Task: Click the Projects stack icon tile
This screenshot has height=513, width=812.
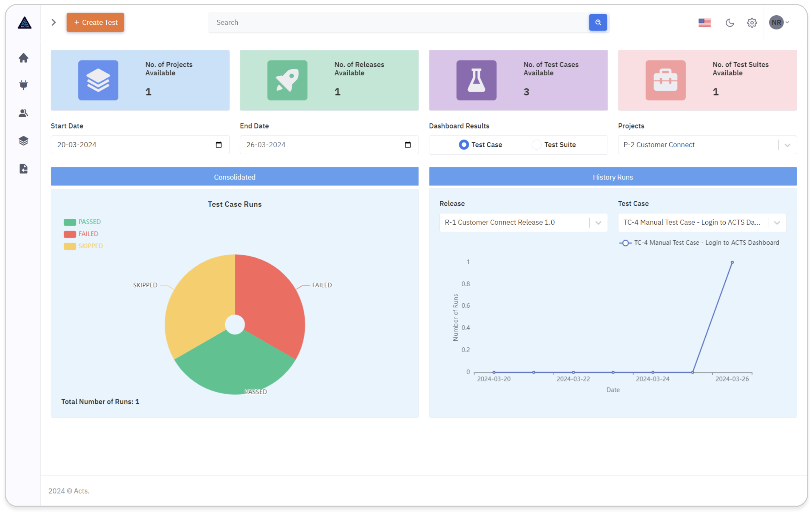Action: point(98,80)
